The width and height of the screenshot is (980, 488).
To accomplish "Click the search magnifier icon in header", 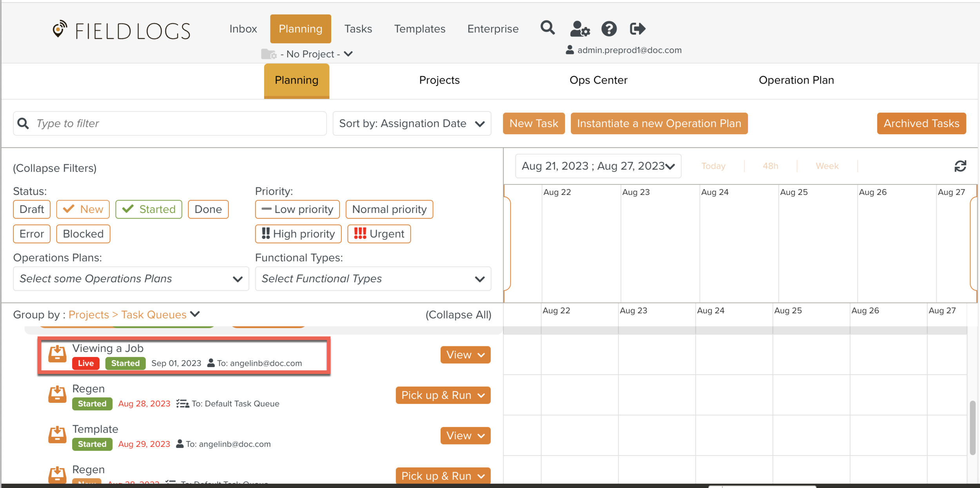I will coord(547,28).
